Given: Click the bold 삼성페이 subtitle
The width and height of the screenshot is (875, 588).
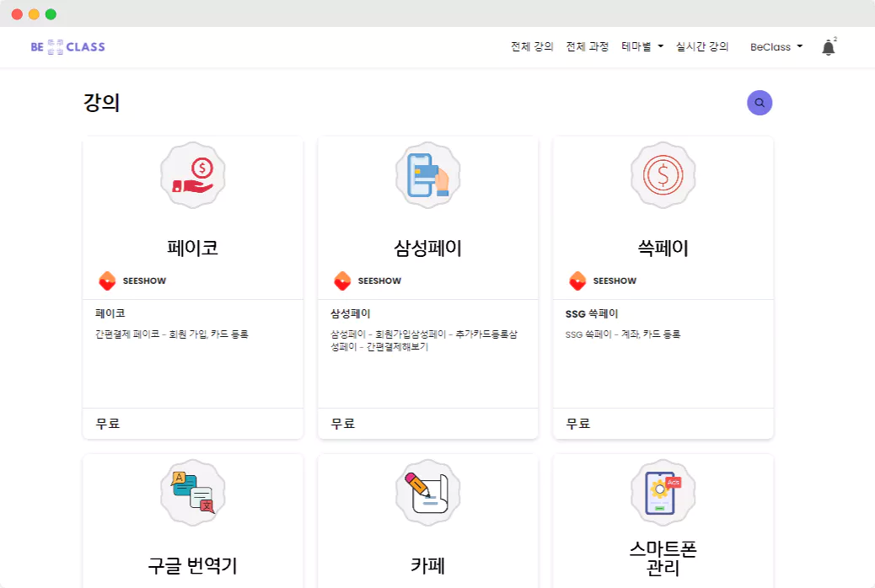Looking at the screenshot, I should (x=351, y=313).
